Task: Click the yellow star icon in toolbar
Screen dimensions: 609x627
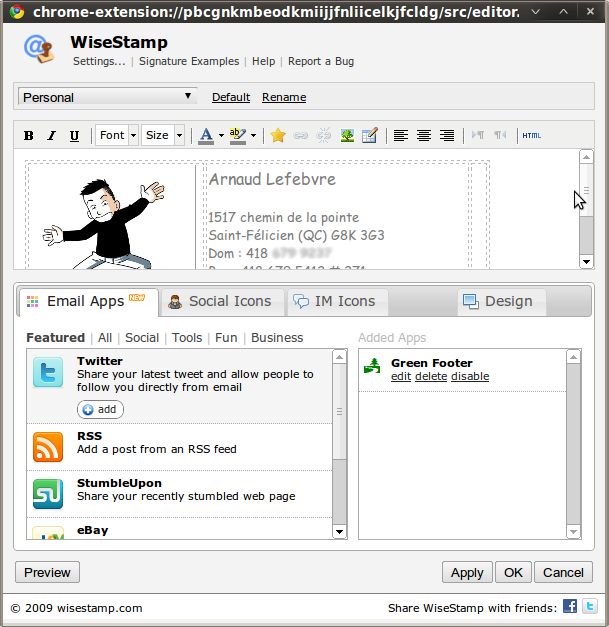Action: coord(278,136)
